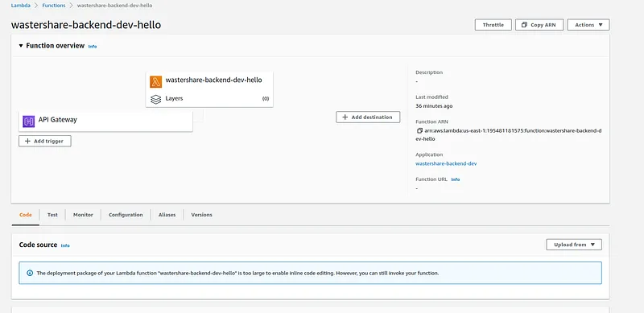Image resolution: width=644 pixels, height=313 pixels.
Task: Click the Throttle button
Action: tap(493, 25)
